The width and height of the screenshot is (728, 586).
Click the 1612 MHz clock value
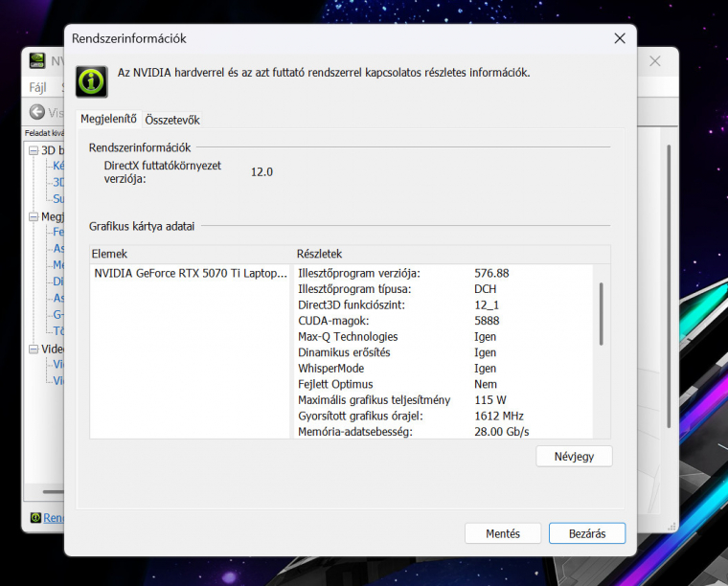point(499,416)
